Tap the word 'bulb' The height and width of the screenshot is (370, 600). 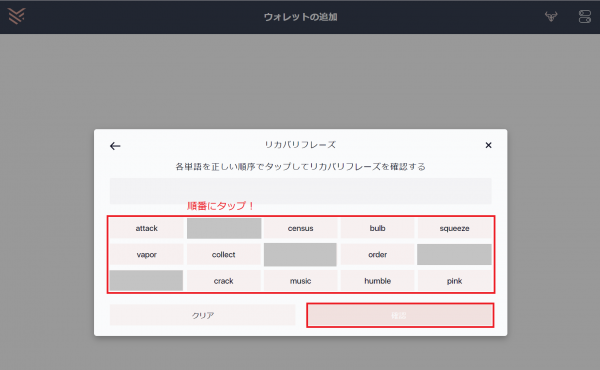coord(377,228)
